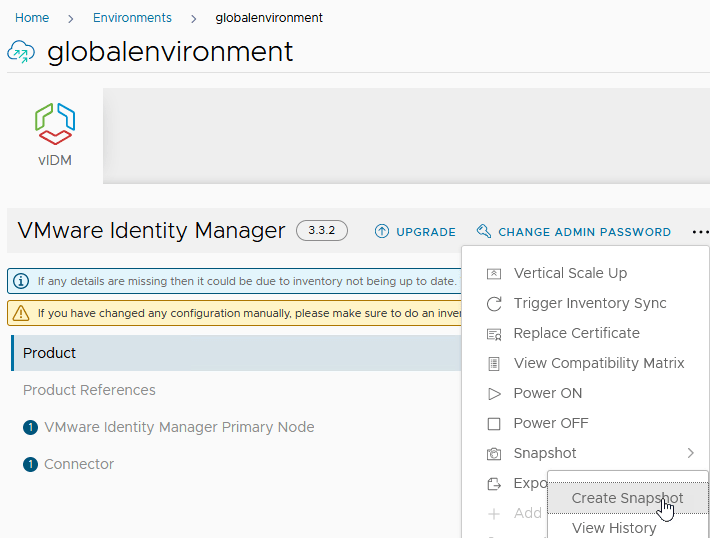Open Environments breadcrumb link
Viewport: 710px width, 538px height.
pos(132,18)
